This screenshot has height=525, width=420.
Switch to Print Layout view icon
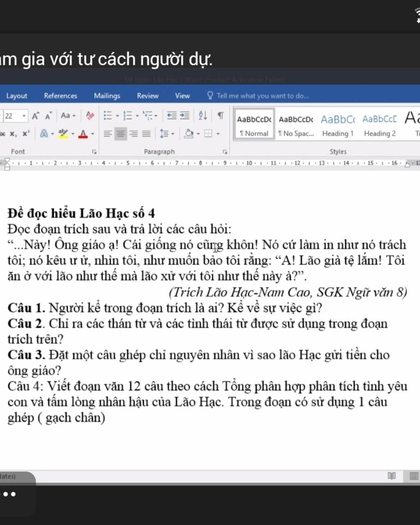click(414, 476)
